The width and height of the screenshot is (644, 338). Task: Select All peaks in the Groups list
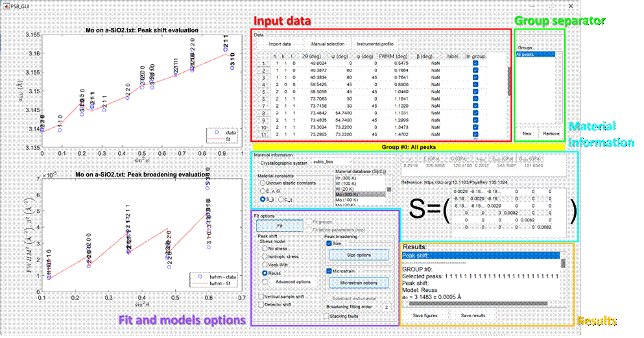click(526, 54)
